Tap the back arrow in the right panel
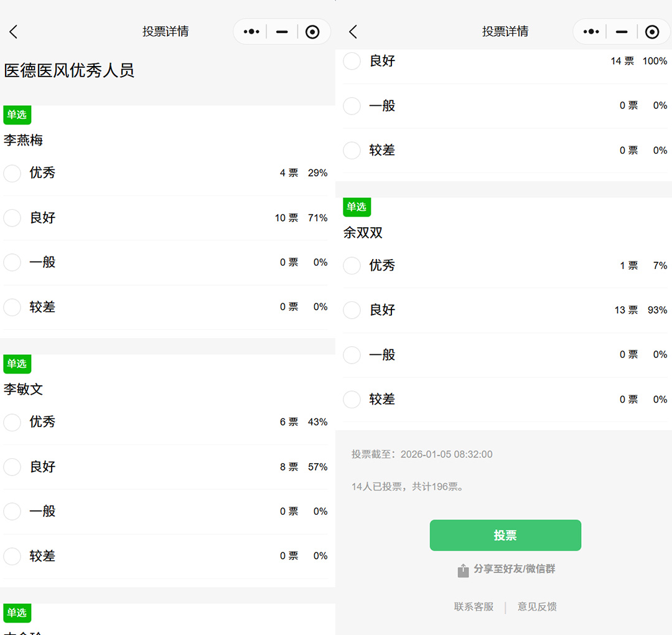672x635 pixels. (x=353, y=32)
